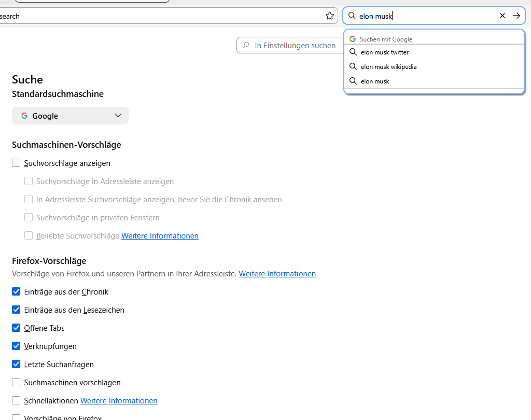
Task: Check Suchmaschinen vorschlagen option
Action: 16,383
